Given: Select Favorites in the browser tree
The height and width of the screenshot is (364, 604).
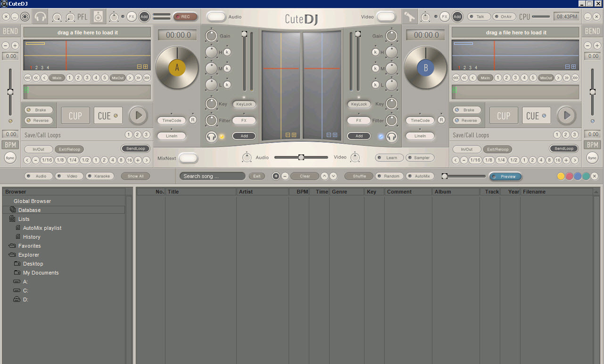Looking at the screenshot, I should coord(30,246).
